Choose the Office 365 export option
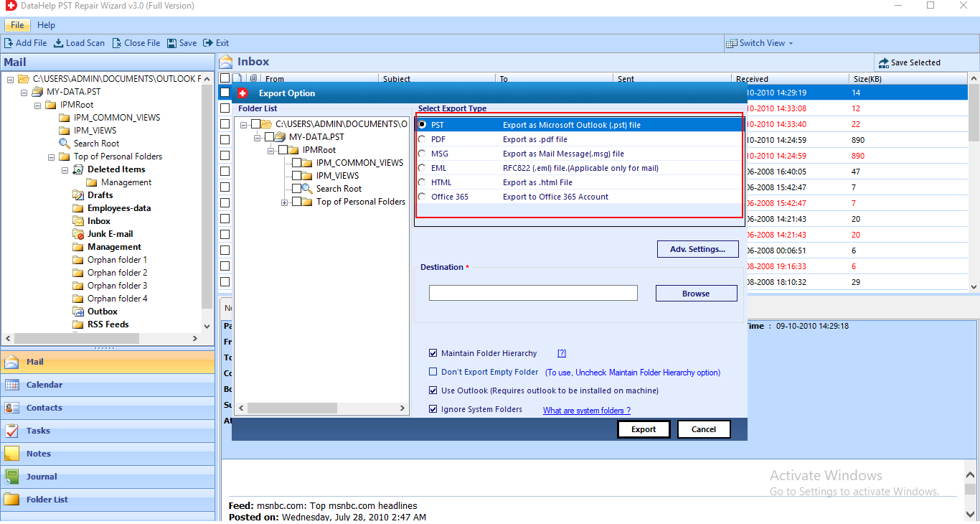 [x=422, y=196]
